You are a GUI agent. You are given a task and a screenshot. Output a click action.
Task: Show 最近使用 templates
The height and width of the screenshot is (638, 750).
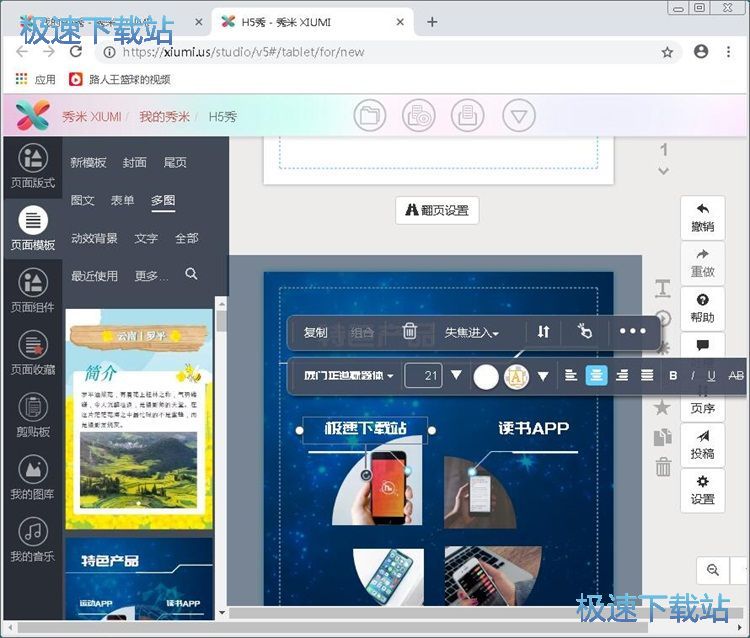(94, 275)
